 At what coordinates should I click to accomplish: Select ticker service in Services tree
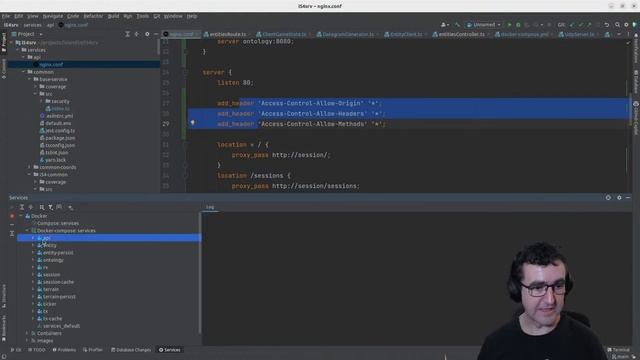point(47,304)
